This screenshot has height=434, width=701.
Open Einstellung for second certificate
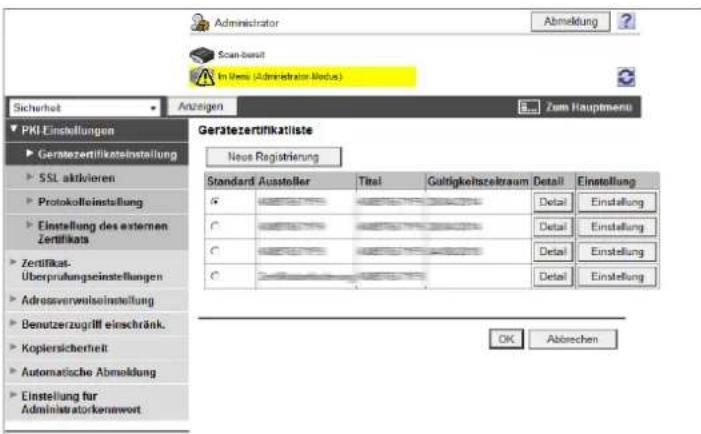coord(617,227)
